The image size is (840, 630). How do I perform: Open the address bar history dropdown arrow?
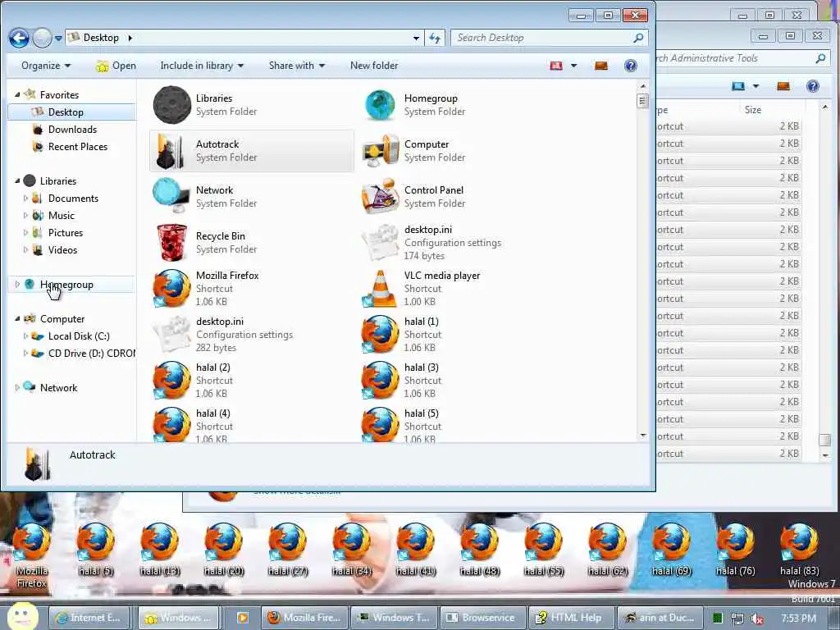pos(416,38)
